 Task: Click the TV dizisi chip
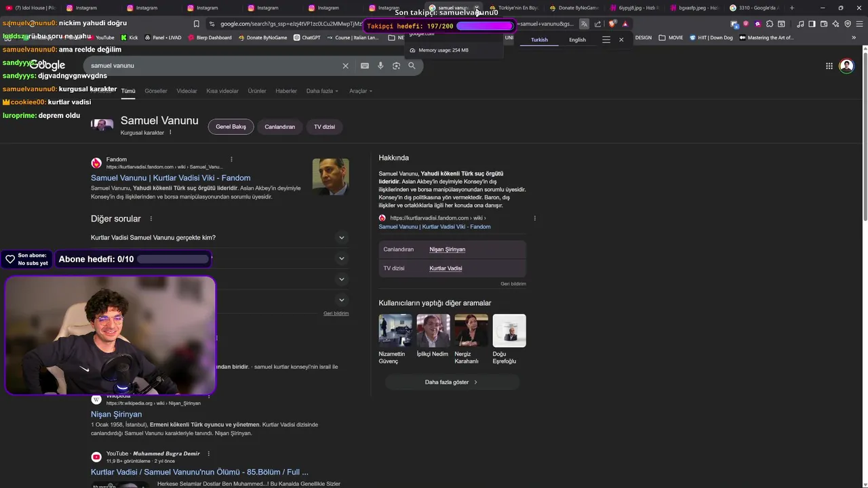[x=324, y=127]
